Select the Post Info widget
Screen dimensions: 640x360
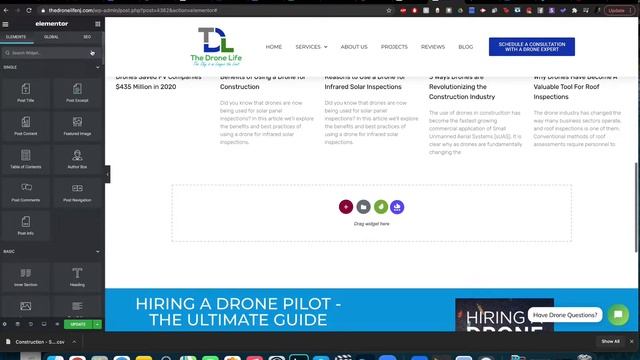(26, 225)
